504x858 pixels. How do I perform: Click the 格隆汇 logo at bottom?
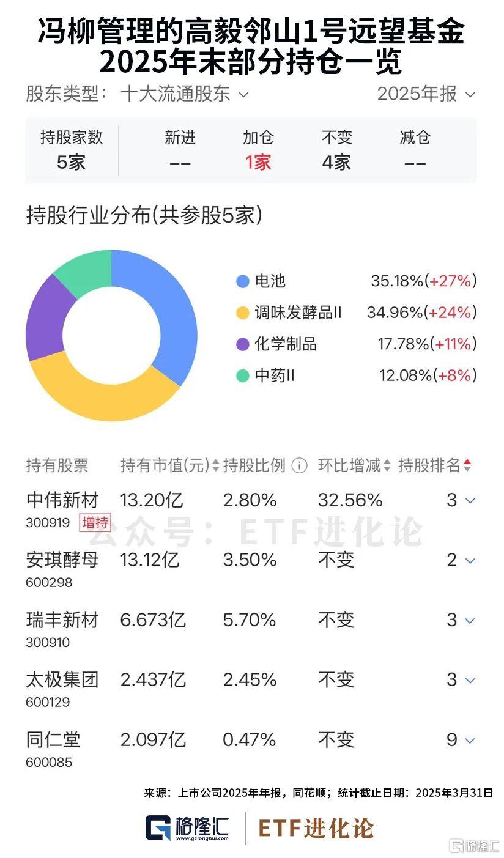tap(187, 828)
